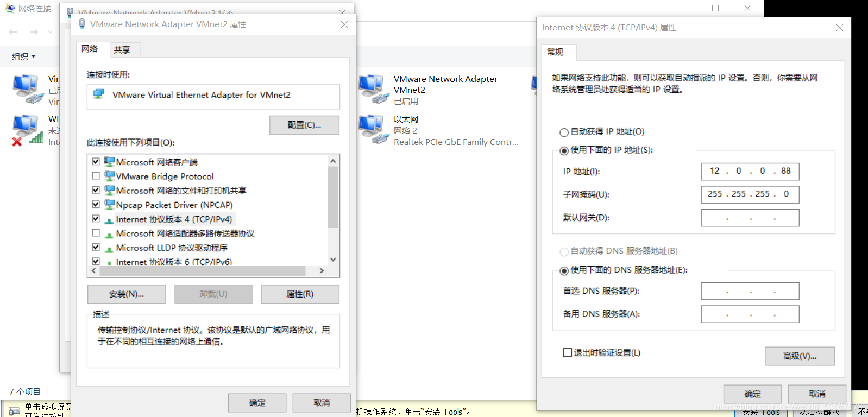868x417 pixels.
Task: Toggle Microsoft LLDP 协议驱动程序 checkbox
Action: pos(96,247)
